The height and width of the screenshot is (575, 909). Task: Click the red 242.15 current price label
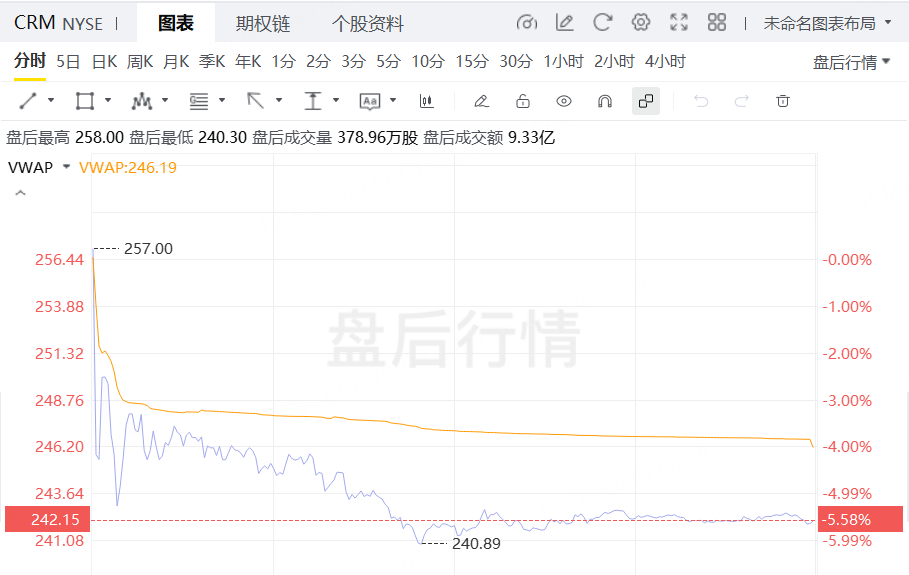click(x=46, y=520)
